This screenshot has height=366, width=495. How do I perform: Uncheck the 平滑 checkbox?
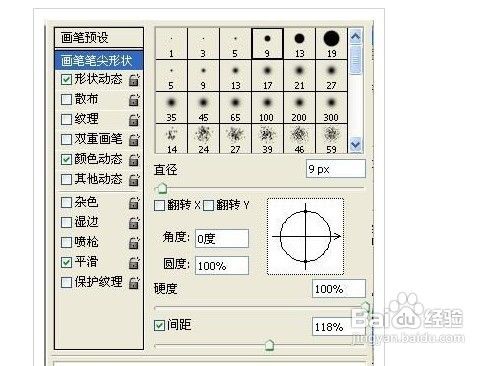[x=66, y=262]
